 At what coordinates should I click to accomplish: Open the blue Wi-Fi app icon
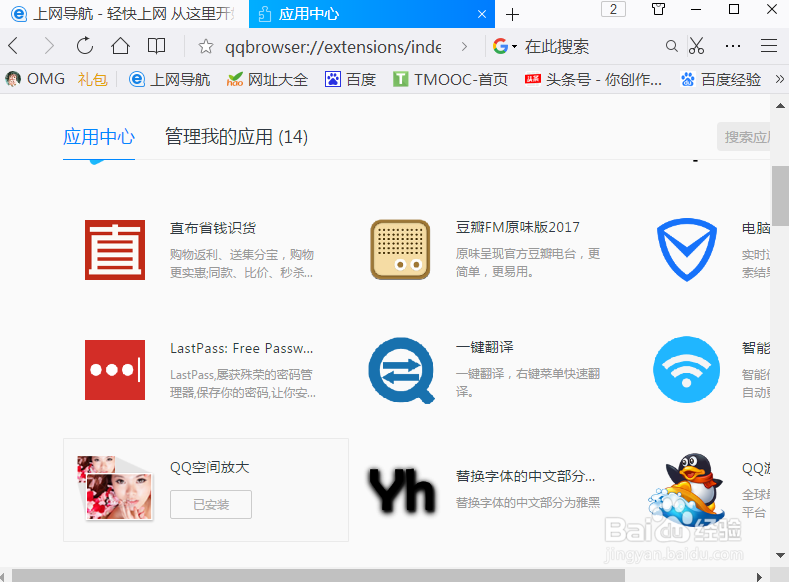pos(686,370)
